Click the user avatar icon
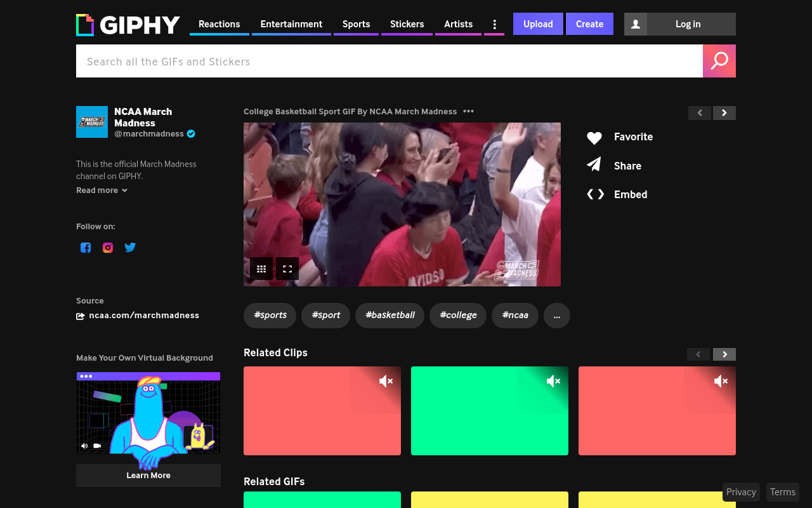 (636, 24)
